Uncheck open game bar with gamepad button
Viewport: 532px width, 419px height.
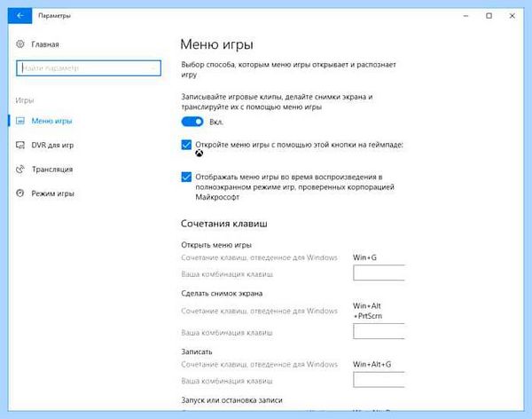(x=186, y=145)
